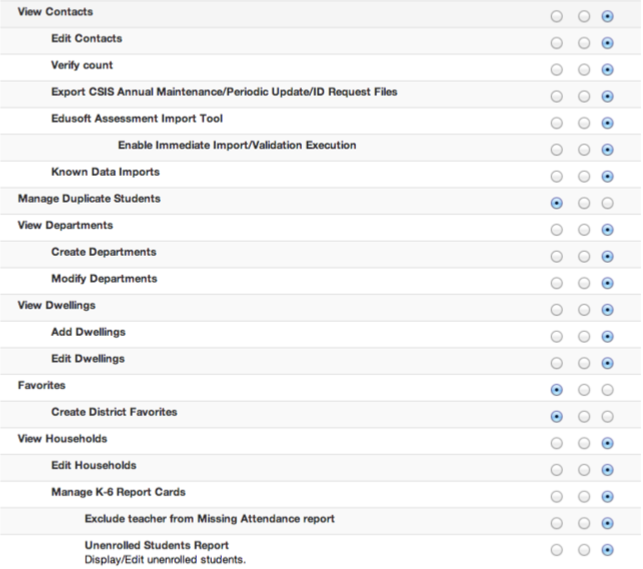The image size is (643, 569).
Task: Choose third radio for Manage Duplicate Students
Action: pos(607,203)
